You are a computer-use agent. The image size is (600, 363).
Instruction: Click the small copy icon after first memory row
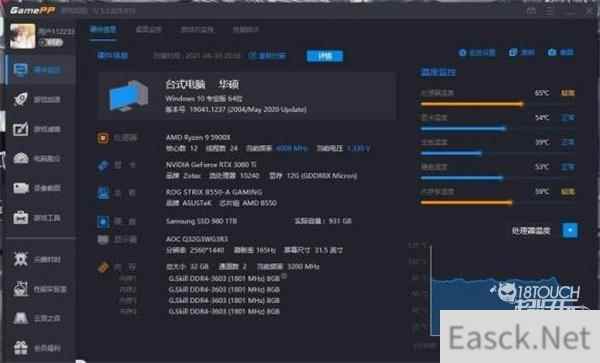[284, 275]
